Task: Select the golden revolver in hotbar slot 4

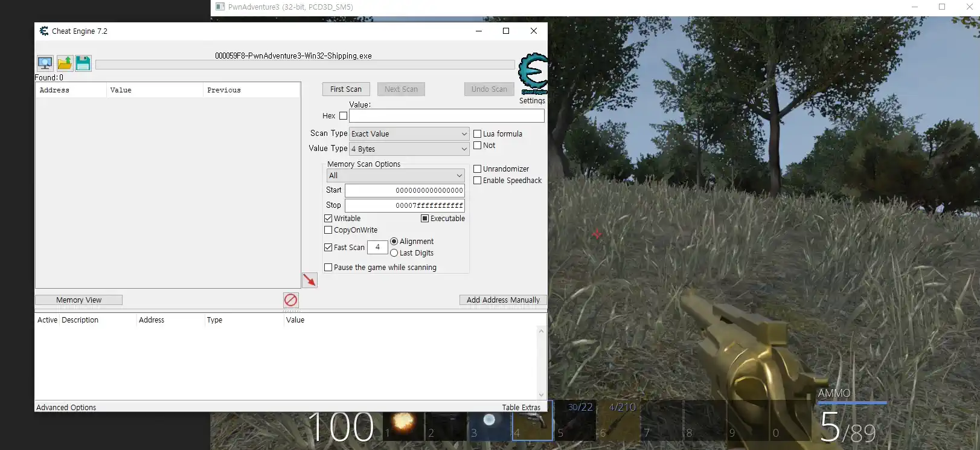Action: click(x=532, y=421)
